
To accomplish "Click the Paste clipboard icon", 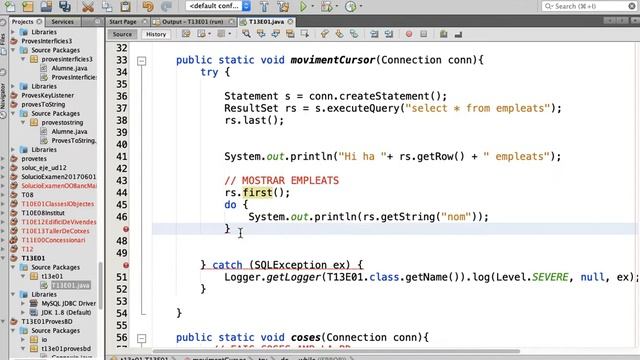I will coord(125,6).
